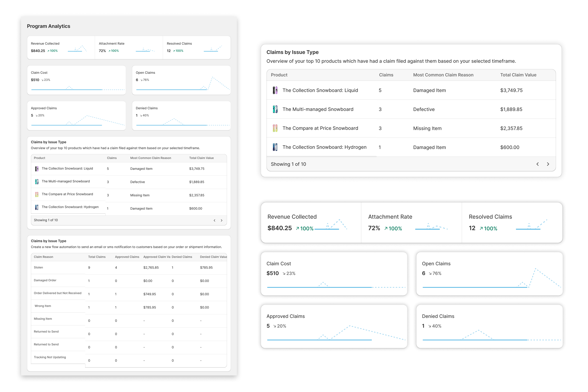Click the Denied Claims column header in reasons table
Viewport: 588px width, 392px height.
click(182, 257)
